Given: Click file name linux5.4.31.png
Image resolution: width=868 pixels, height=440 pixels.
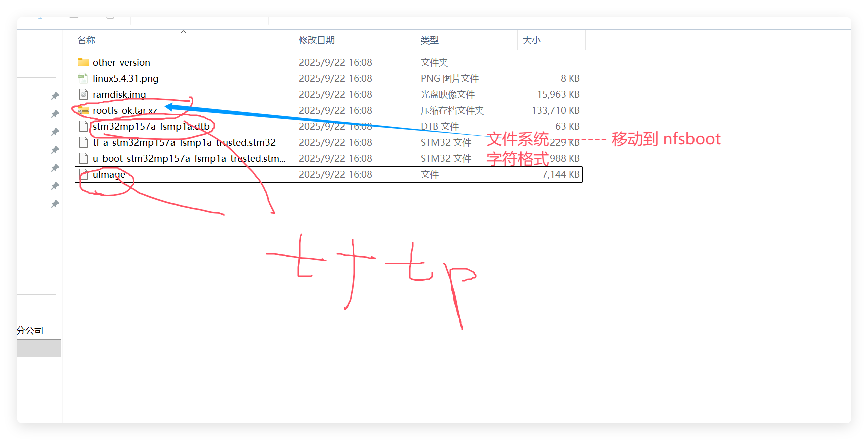Looking at the screenshot, I should [126, 78].
